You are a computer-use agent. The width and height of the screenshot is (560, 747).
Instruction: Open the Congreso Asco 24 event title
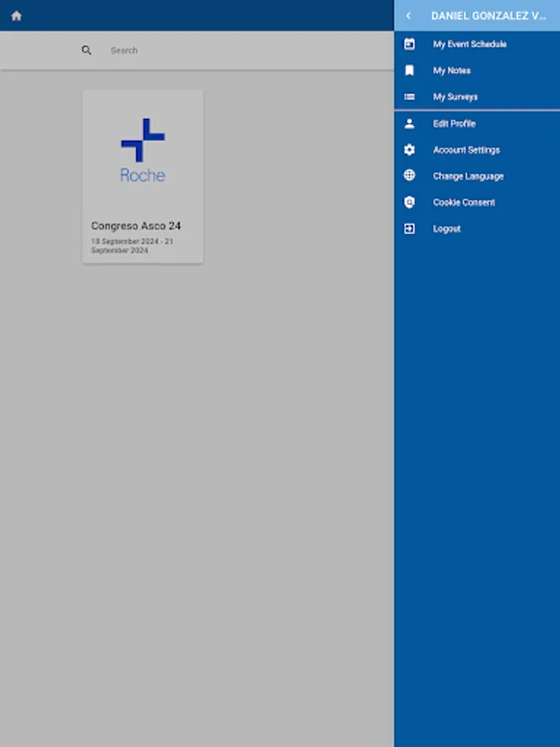[136, 226]
